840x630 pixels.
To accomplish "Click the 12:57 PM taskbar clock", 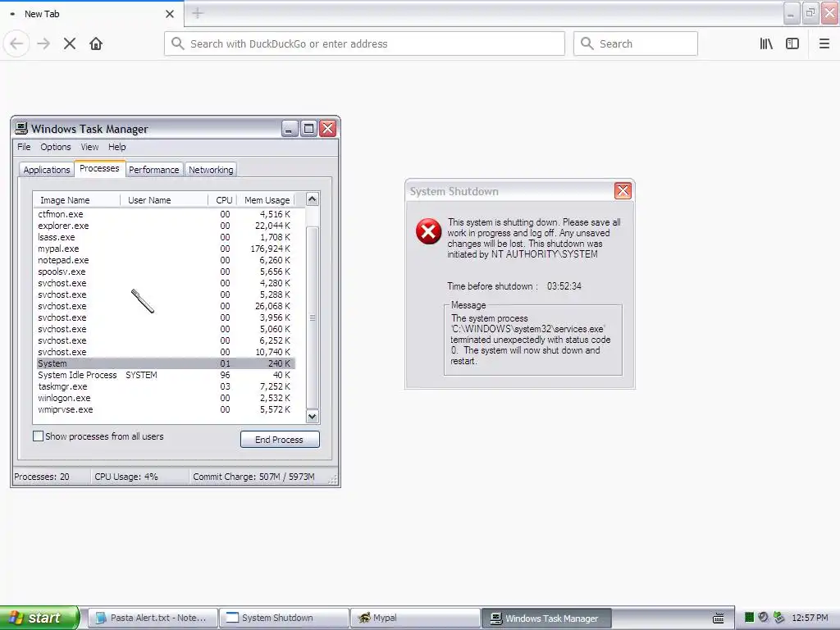I will (810, 618).
